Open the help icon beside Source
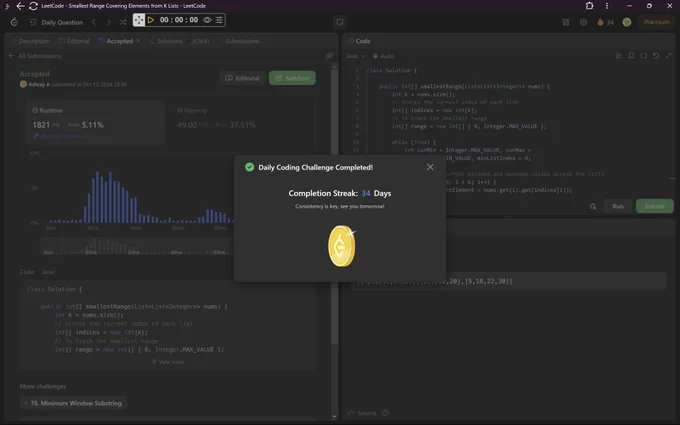680x425 pixels. tap(386, 413)
